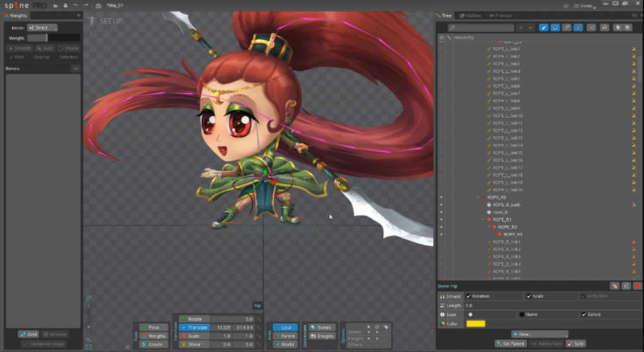This screenshot has height=352, width=644.
Task: Click the diamond bone icon in Icon row
Action: (470, 314)
